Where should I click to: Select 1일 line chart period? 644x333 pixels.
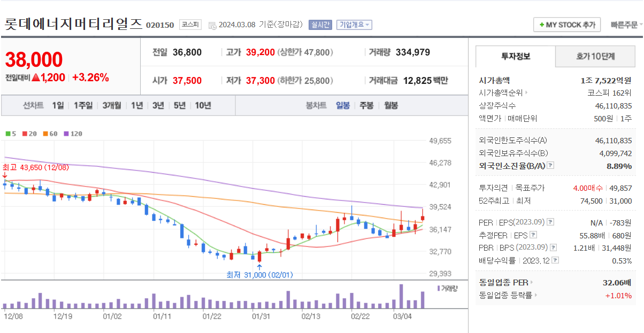pyautogui.click(x=58, y=105)
